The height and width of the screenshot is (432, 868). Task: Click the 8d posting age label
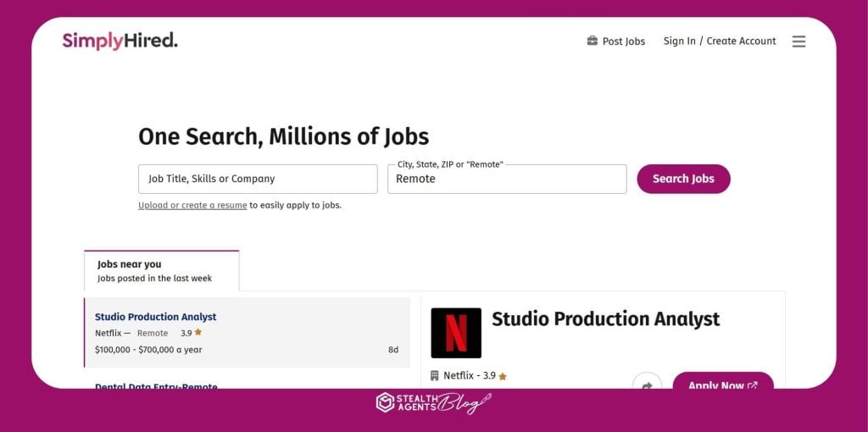(x=393, y=350)
